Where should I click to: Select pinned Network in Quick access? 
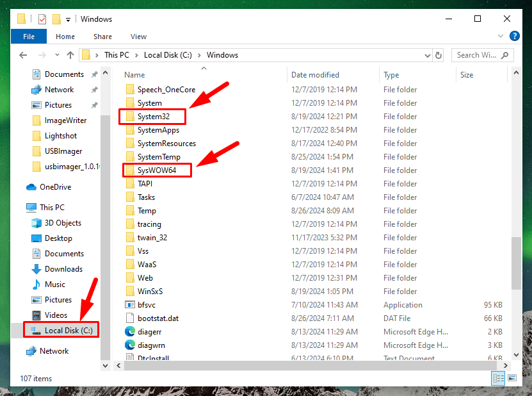(59, 90)
